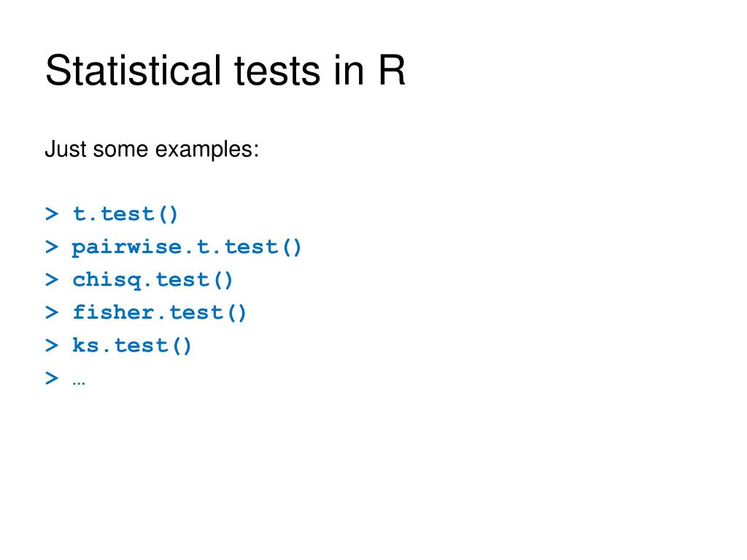
Task: Click the ellipsis after the last prompt
Action: (79, 383)
